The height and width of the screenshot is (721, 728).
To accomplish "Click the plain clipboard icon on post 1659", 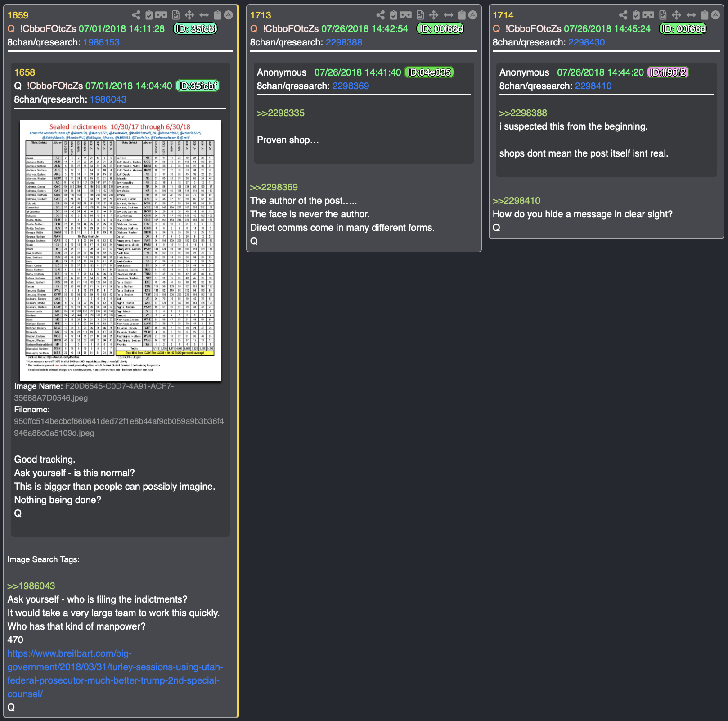I will click(x=217, y=15).
